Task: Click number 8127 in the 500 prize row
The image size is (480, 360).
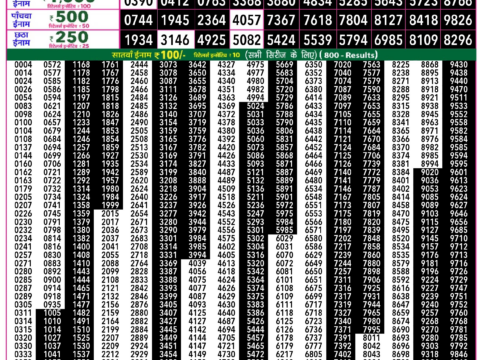Action: 388,20
